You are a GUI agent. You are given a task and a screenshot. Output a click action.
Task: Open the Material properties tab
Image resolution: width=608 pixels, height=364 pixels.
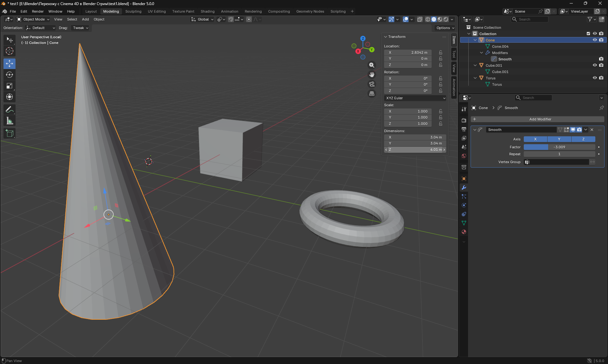click(x=464, y=232)
